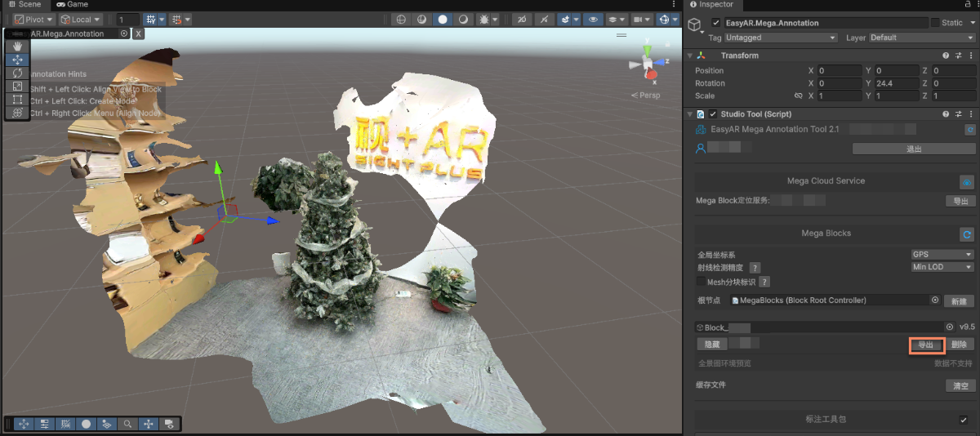Screen dimensions: 980x436
Task: Disable the Studio Tool script checkbox
Action: tap(713, 114)
